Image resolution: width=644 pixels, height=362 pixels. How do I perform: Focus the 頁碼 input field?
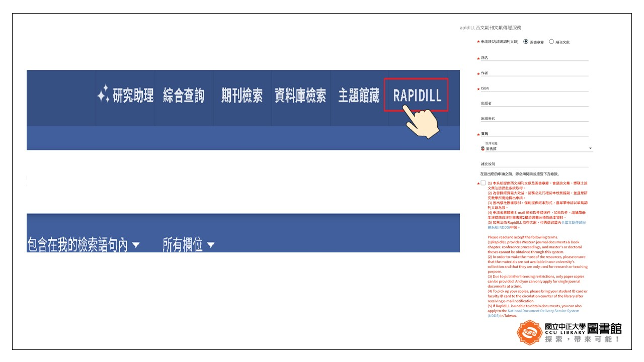tap(534, 134)
